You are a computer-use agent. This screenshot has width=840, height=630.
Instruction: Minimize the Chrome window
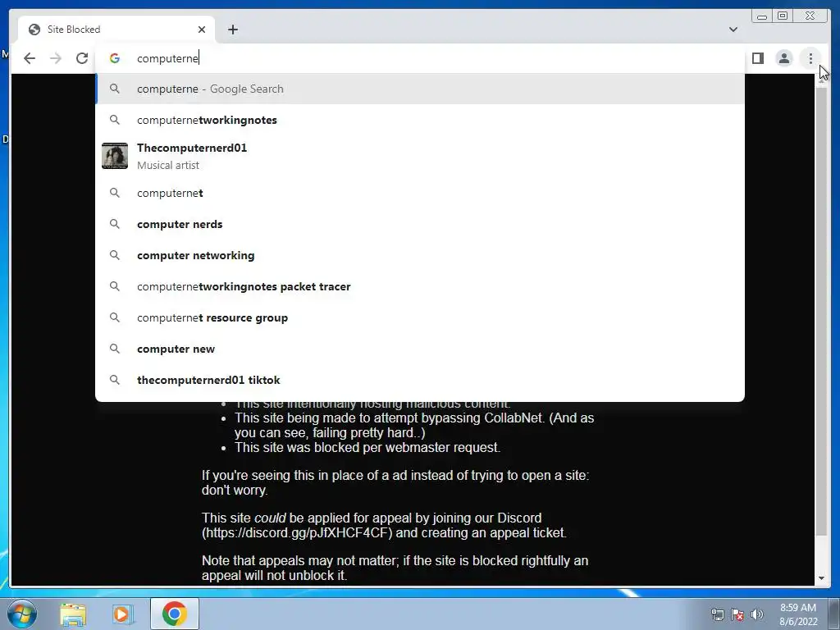pos(762,16)
